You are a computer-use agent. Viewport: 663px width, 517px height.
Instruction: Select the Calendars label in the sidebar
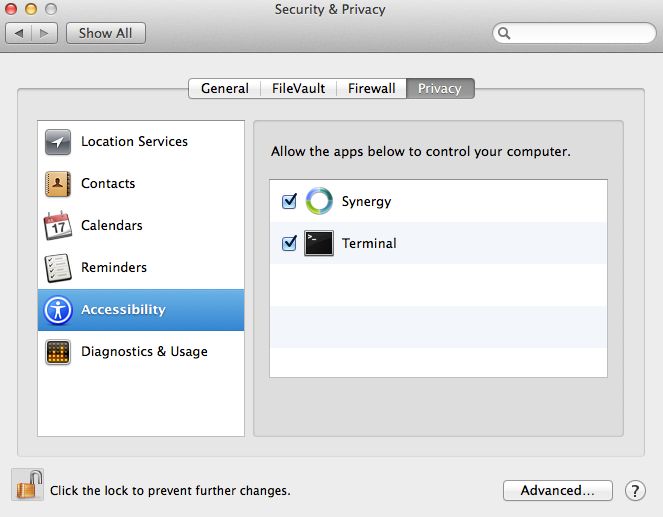pos(112,225)
